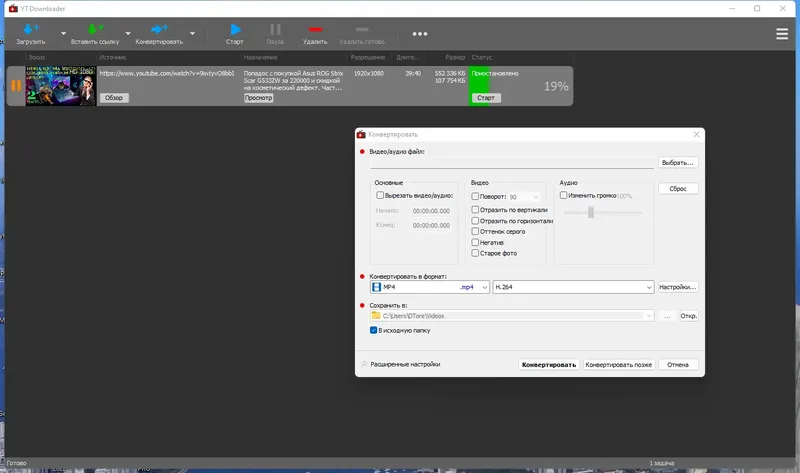Click the Источник column header
This screenshot has width=800, height=473.
coord(113,57)
